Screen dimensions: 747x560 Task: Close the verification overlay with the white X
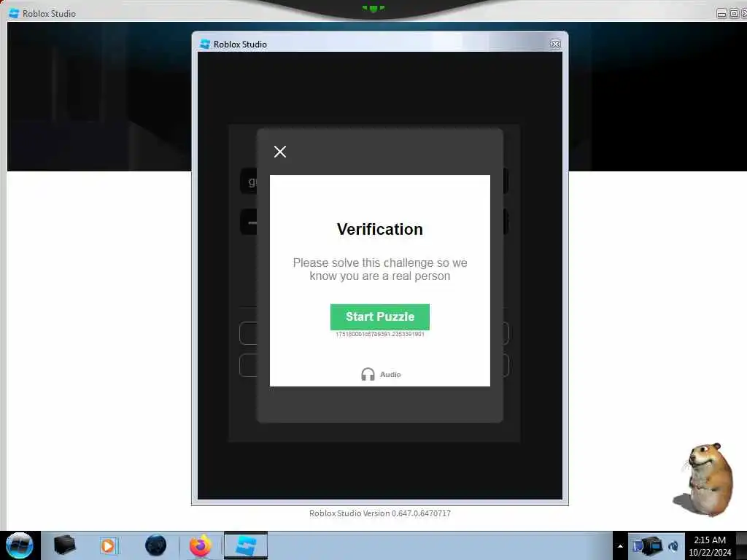click(280, 152)
